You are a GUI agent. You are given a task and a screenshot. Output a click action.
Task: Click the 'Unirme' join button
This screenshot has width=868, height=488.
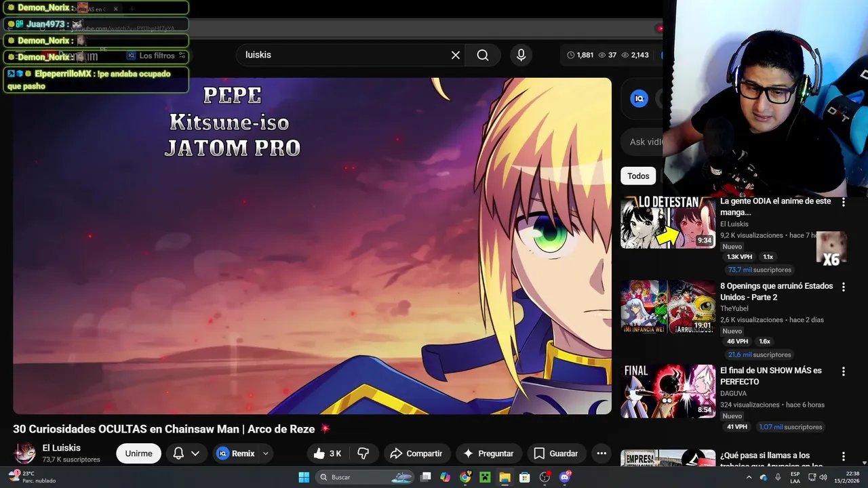click(138, 453)
